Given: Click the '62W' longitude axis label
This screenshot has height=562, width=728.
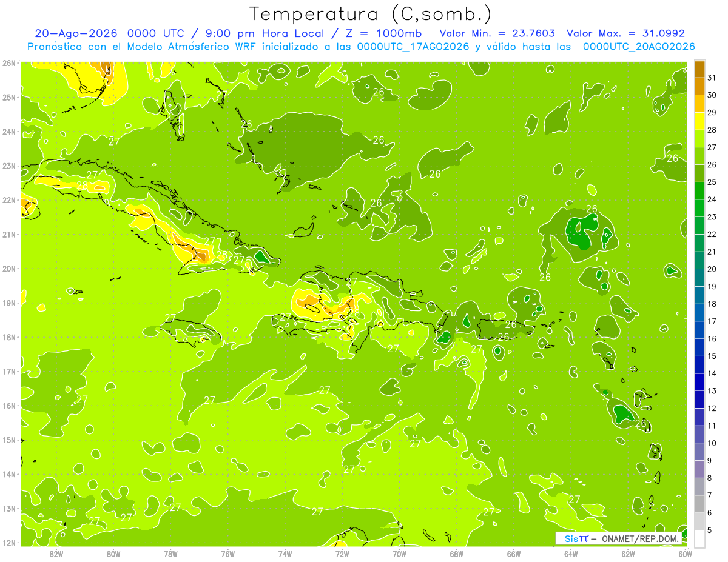Looking at the screenshot, I should pos(628,553).
